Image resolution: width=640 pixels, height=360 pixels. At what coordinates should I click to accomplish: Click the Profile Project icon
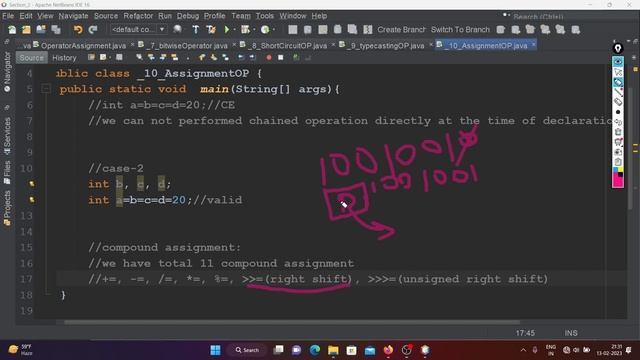265,29
